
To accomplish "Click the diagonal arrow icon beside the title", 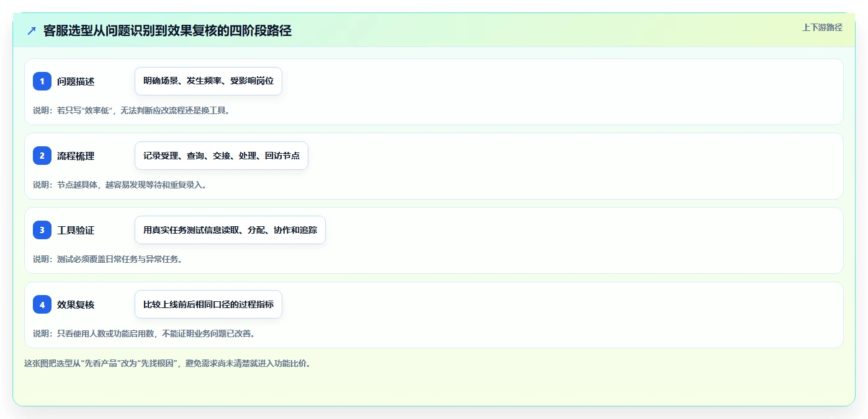I will (x=32, y=30).
